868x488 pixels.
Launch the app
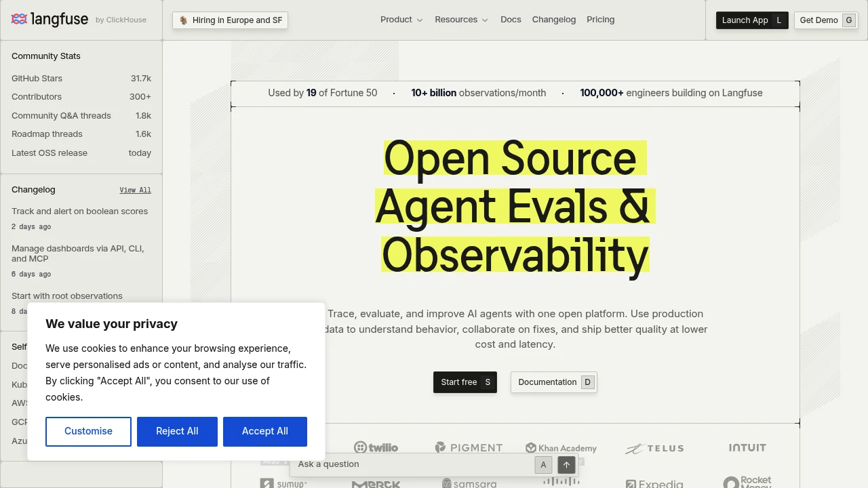[x=752, y=20]
